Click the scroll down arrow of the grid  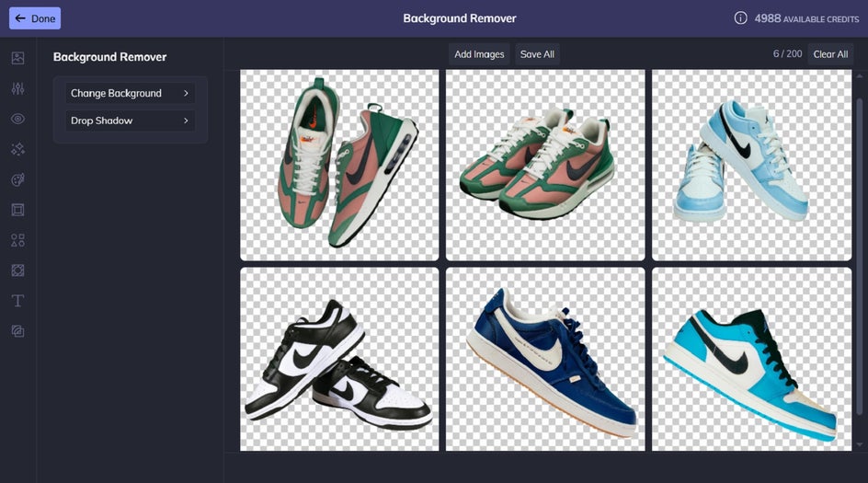click(859, 444)
